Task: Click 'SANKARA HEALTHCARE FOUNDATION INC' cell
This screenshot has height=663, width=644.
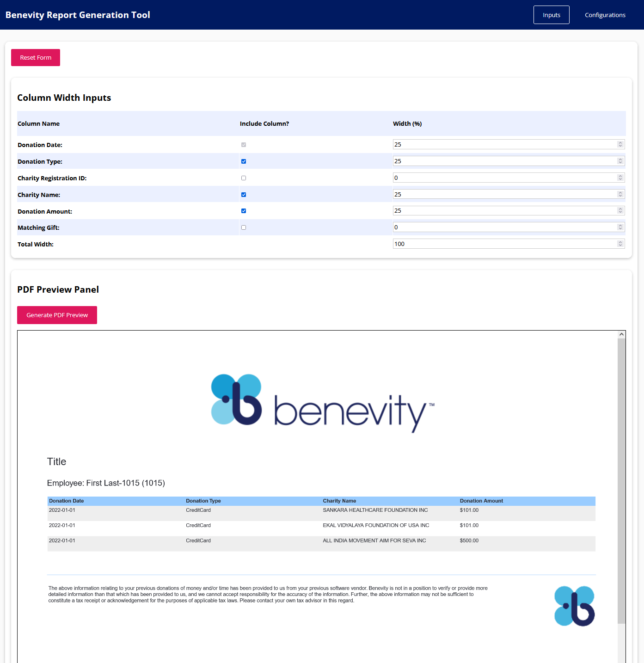Action: [375, 510]
